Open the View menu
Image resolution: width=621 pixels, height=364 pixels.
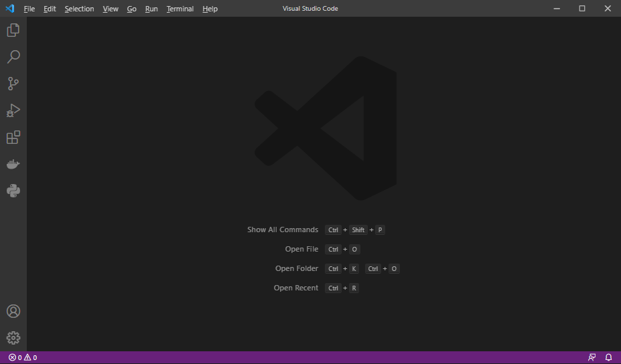pos(111,9)
